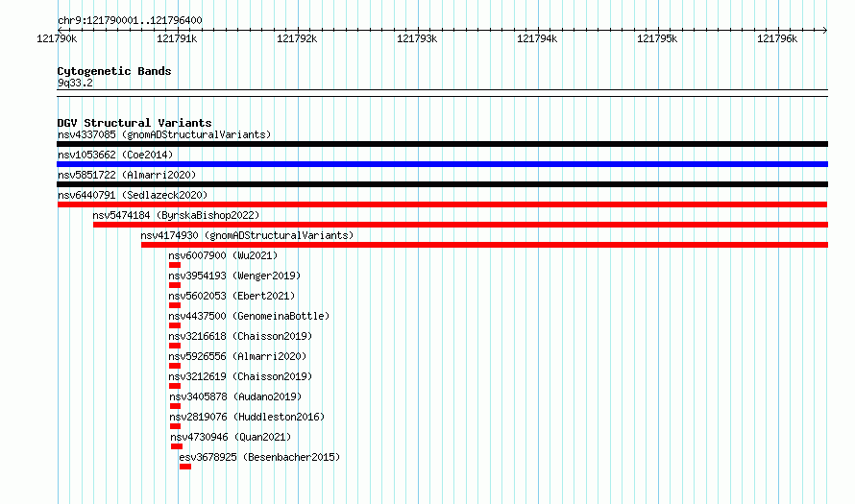
Task: Click the small red Audano2019 feature
Action: pyautogui.click(x=175, y=406)
